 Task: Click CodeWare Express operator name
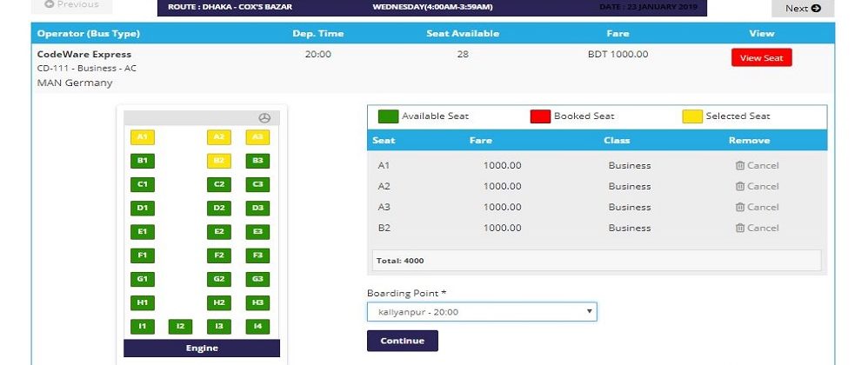[84, 54]
